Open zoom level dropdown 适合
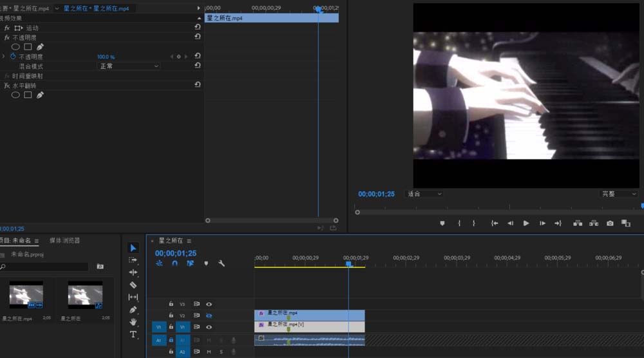 [x=424, y=194]
